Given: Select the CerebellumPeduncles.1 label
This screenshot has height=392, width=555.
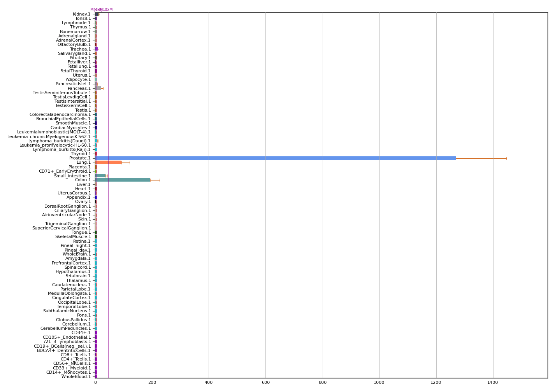Looking at the screenshot, I should (65, 329).
